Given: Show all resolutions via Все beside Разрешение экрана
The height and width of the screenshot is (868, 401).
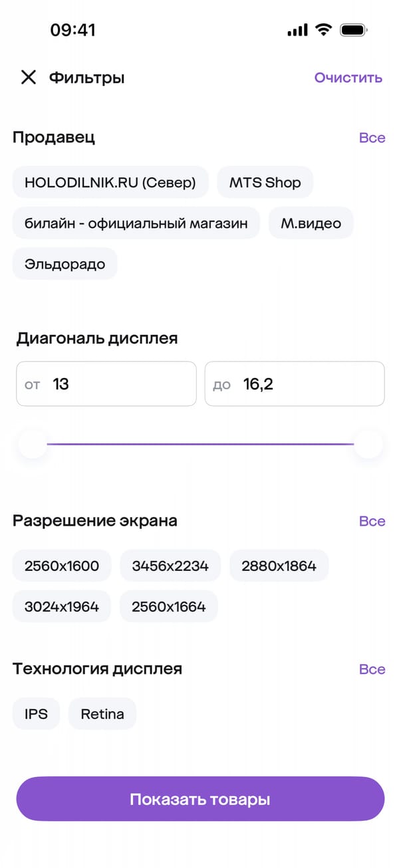Looking at the screenshot, I should click(372, 521).
